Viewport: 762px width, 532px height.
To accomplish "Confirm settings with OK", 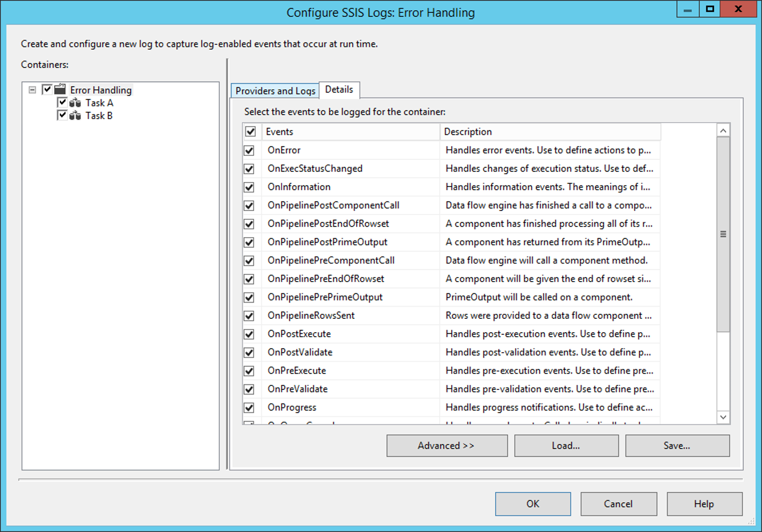I will pyautogui.click(x=533, y=503).
